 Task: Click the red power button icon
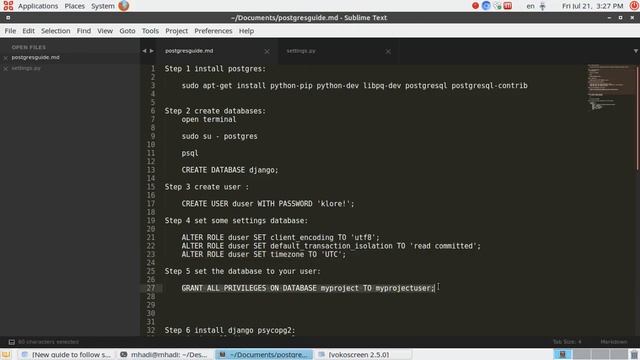[x=634, y=6]
